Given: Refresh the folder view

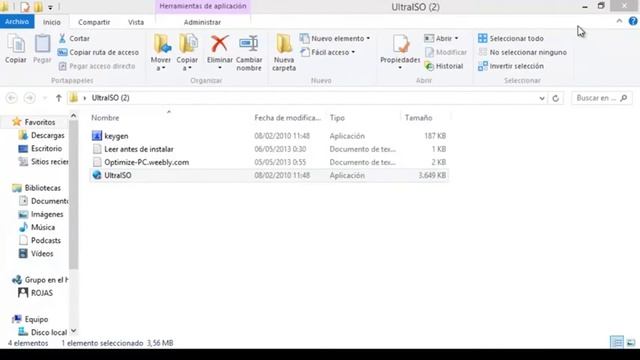Looking at the screenshot, I should pos(556,98).
